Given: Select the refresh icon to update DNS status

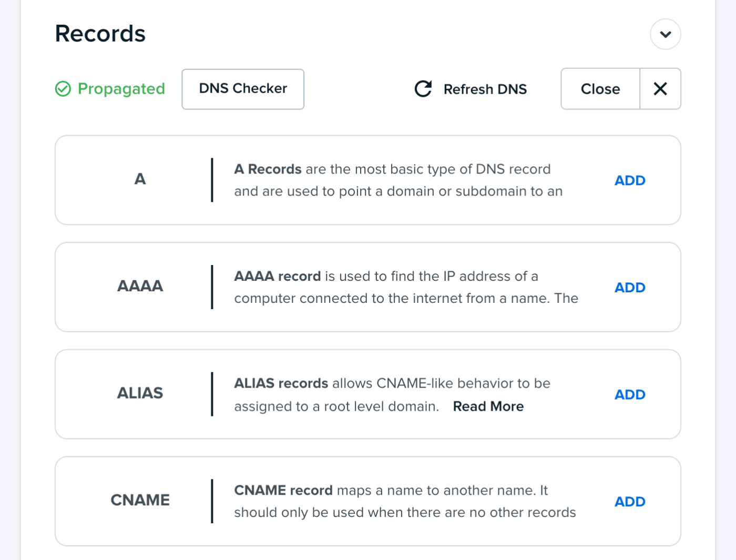Looking at the screenshot, I should pos(423,89).
